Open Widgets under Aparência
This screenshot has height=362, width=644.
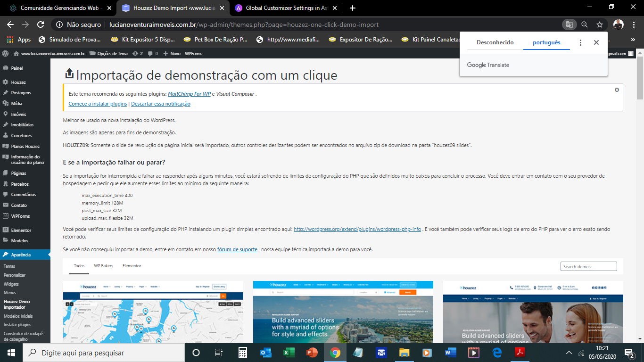[x=11, y=284]
